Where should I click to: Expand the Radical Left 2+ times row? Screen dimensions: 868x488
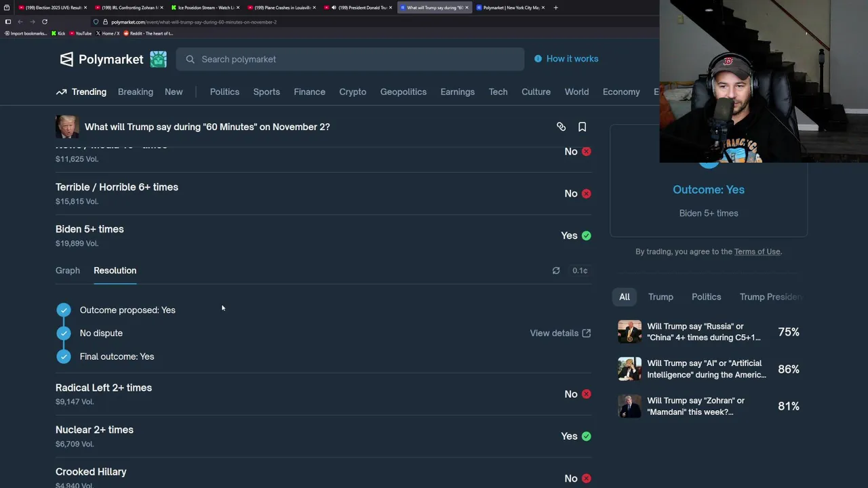pos(323,394)
